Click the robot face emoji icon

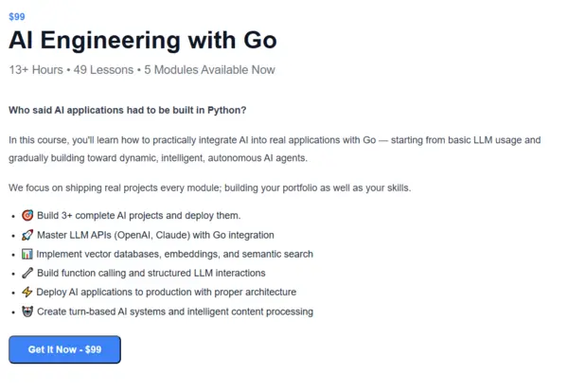pos(27,312)
